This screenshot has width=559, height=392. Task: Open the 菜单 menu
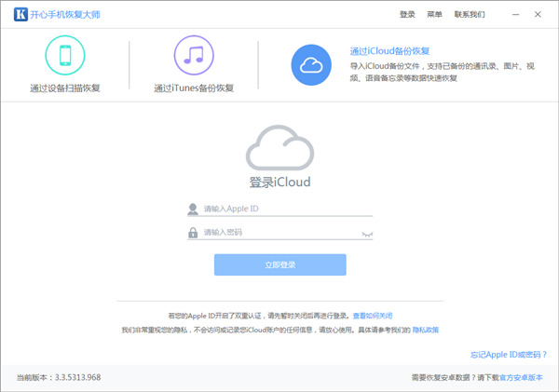click(x=434, y=15)
